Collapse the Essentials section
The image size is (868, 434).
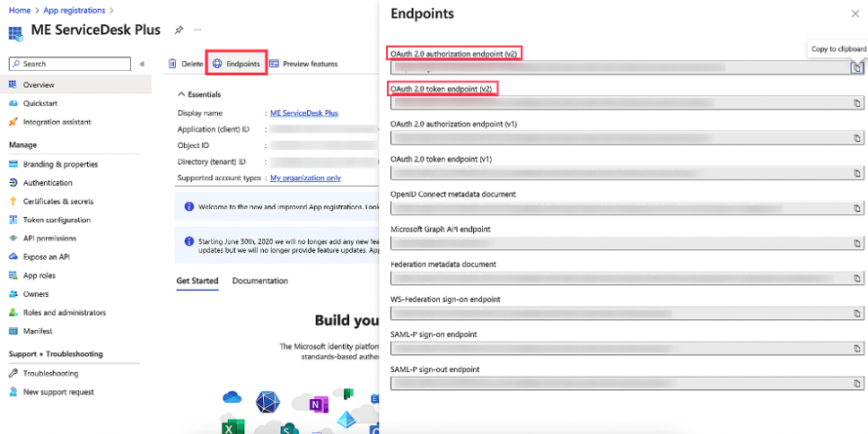181,94
